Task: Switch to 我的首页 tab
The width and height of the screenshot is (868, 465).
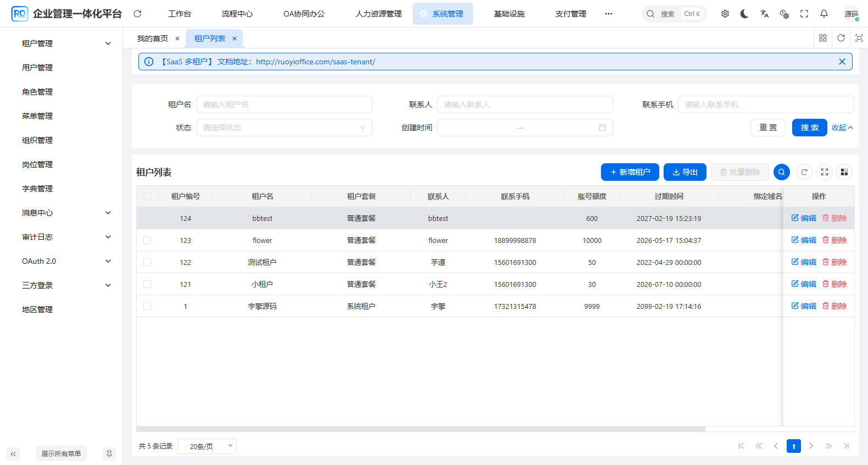Action: coord(153,38)
